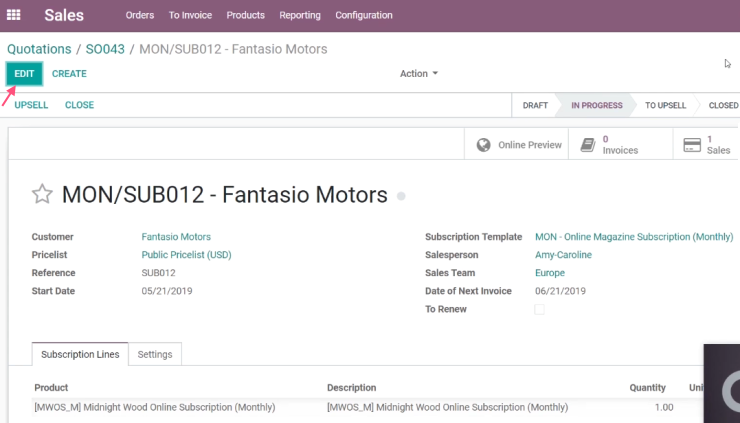
Task: Switch to the Subscription Lines tab
Action: tap(80, 354)
